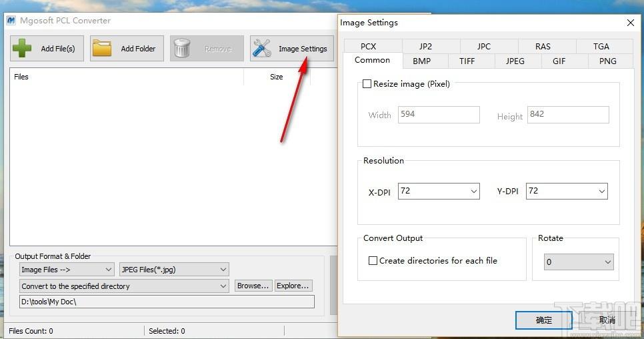Click the Files column header
The image size is (644, 339).
(21, 77)
